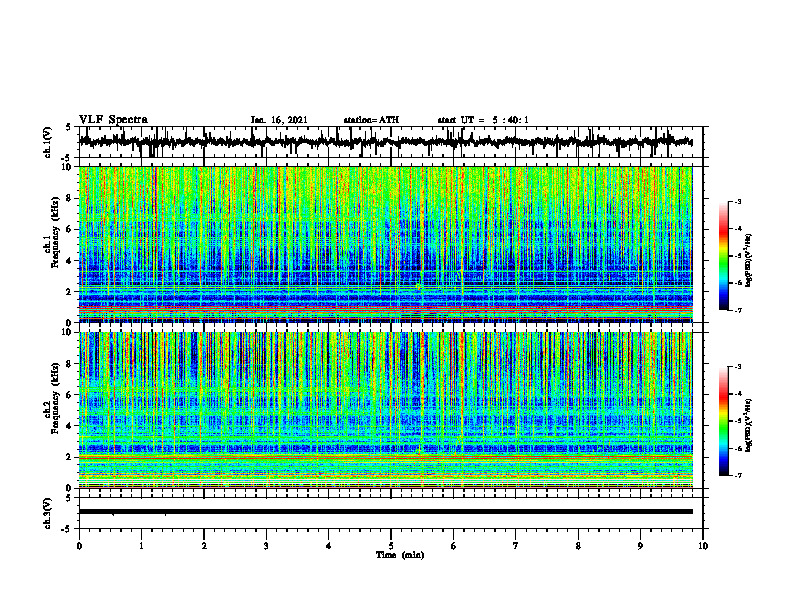This screenshot has width=792, height=612.
Task: Click the "ch.1(V)" amplitude axis label
Action: coord(48,142)
